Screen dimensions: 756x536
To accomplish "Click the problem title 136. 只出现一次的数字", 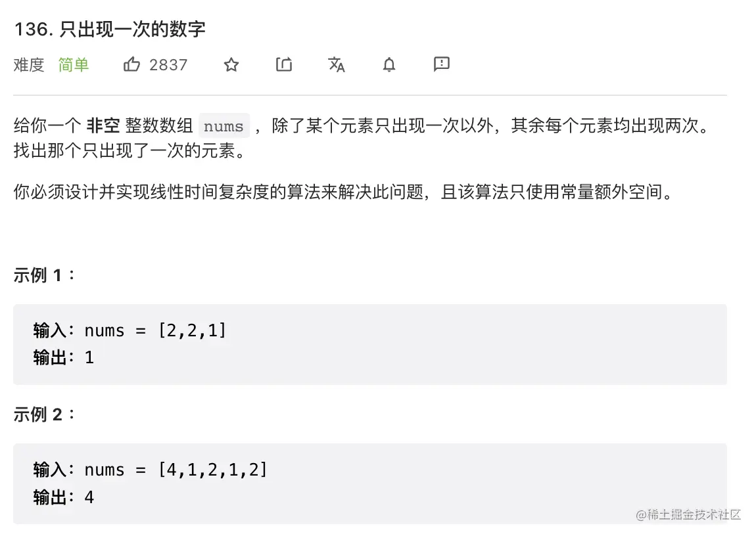I will pos(109,30).
